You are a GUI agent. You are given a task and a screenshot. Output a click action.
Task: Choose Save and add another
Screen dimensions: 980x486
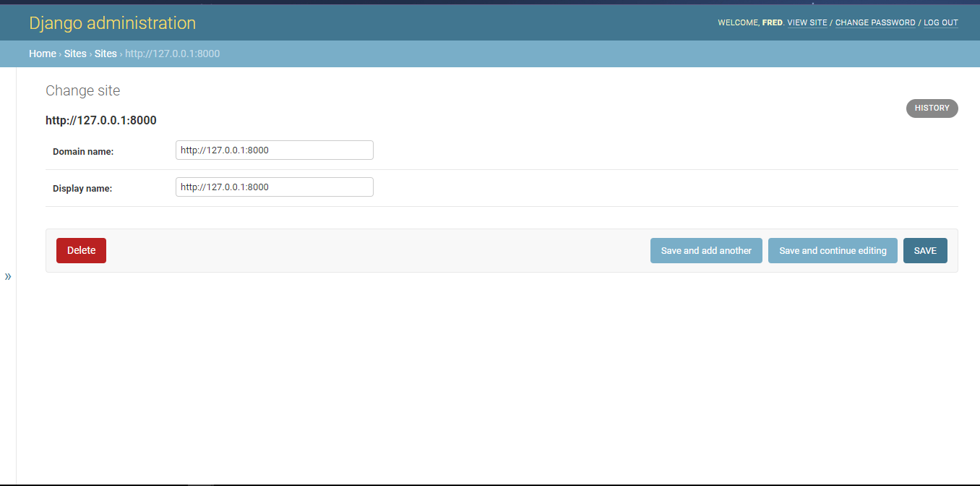tap(706, 250)
